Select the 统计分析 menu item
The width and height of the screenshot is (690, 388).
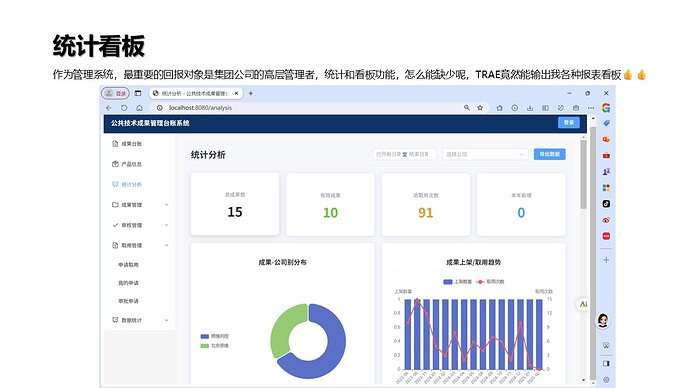[140, 184]
